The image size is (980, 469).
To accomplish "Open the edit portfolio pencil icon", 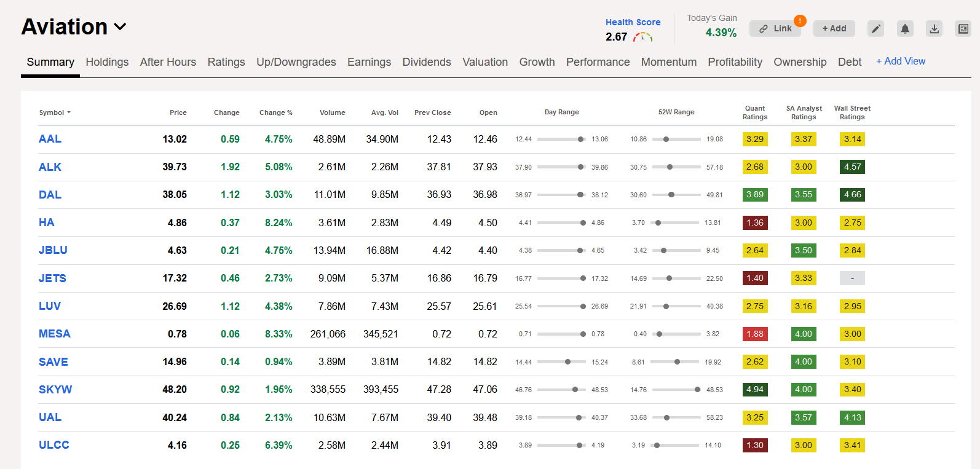I will pyautogui.click(x=875, y=28).
